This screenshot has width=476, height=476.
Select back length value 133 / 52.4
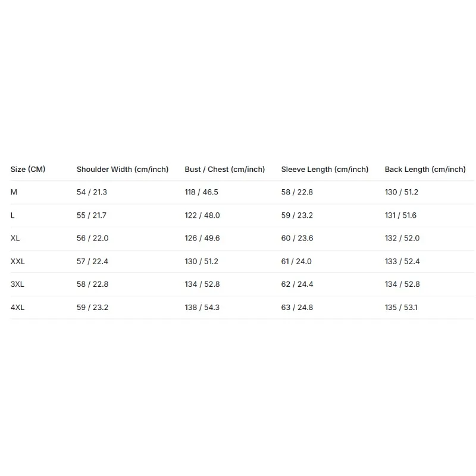point(402,261)
